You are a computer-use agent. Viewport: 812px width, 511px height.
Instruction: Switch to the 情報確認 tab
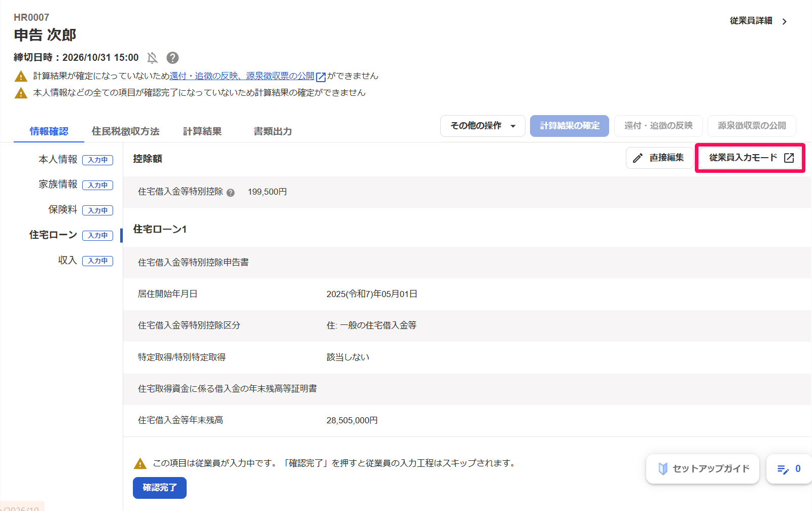49,131
